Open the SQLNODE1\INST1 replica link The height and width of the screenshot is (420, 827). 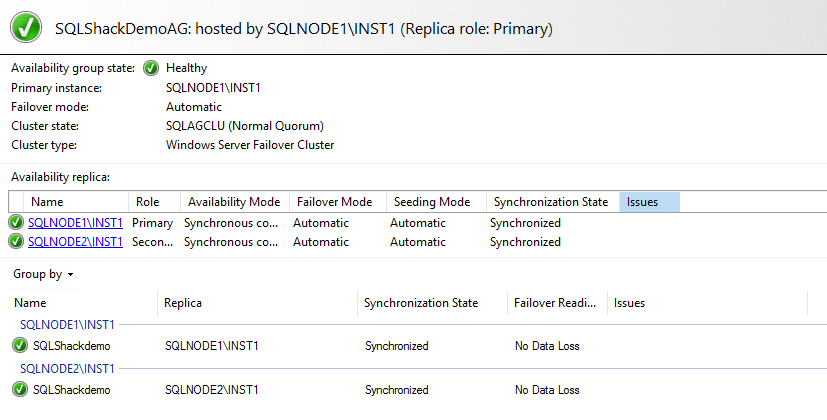75,223
